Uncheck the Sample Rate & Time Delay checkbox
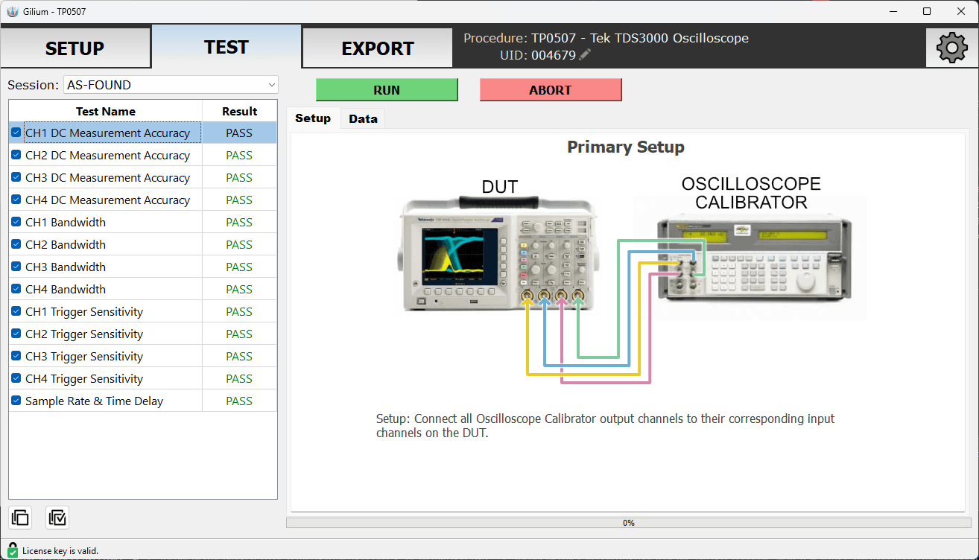 (16, 401)
